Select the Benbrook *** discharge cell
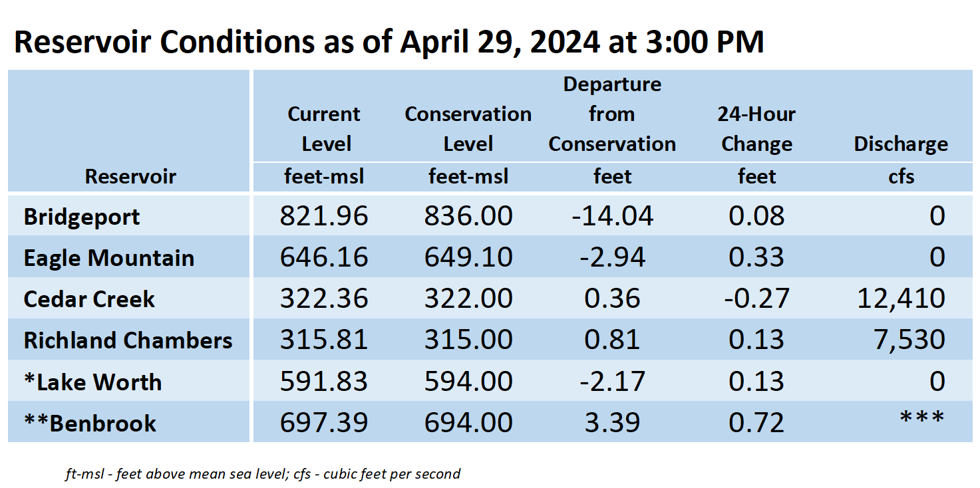The height and width of the screenshot is (488, 980). coord(921,418)
